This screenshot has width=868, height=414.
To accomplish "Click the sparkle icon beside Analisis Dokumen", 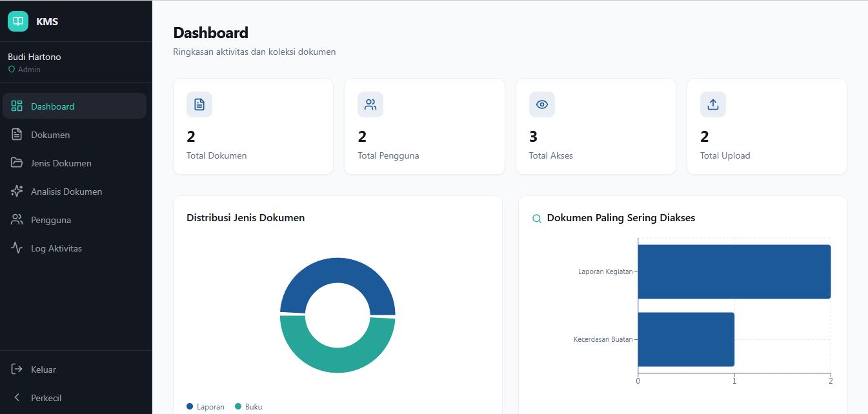I will pyautogui.click(x=17, y=192).
